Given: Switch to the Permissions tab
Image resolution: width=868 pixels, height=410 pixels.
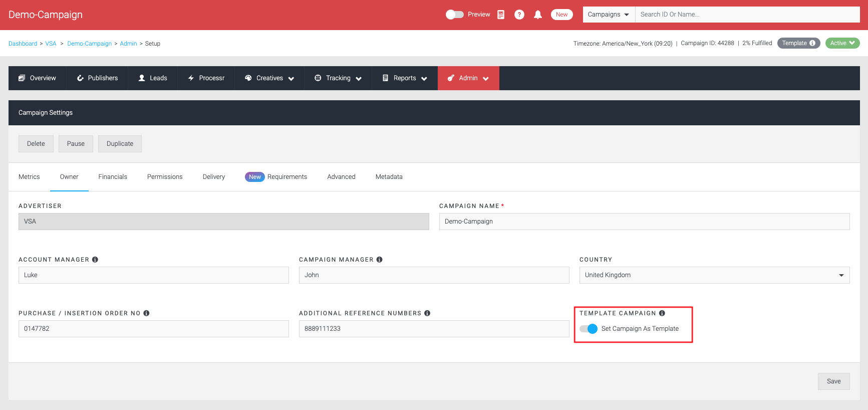Looking at the screenshot, I should 165,177.
